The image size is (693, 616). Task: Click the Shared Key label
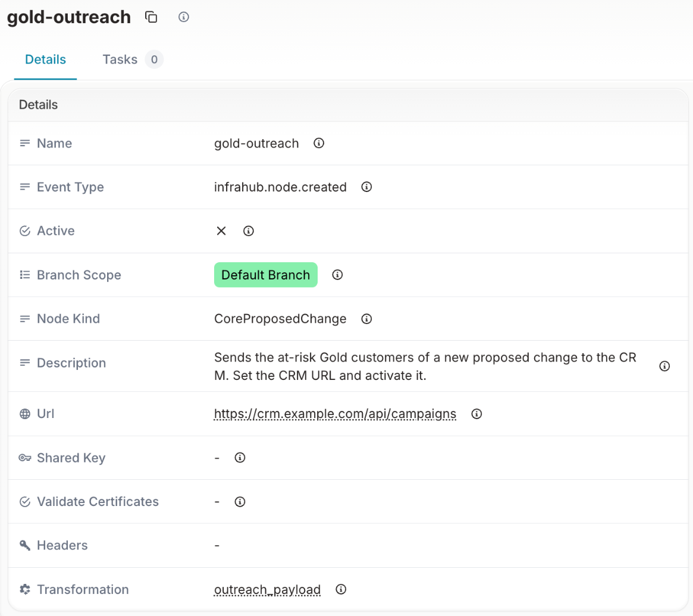coord(71,458)
